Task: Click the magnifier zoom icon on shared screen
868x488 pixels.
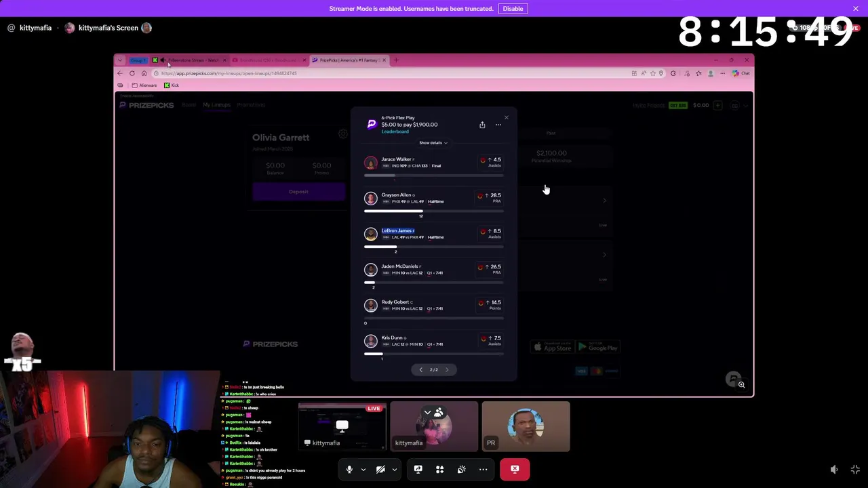Action: point(741,385)
